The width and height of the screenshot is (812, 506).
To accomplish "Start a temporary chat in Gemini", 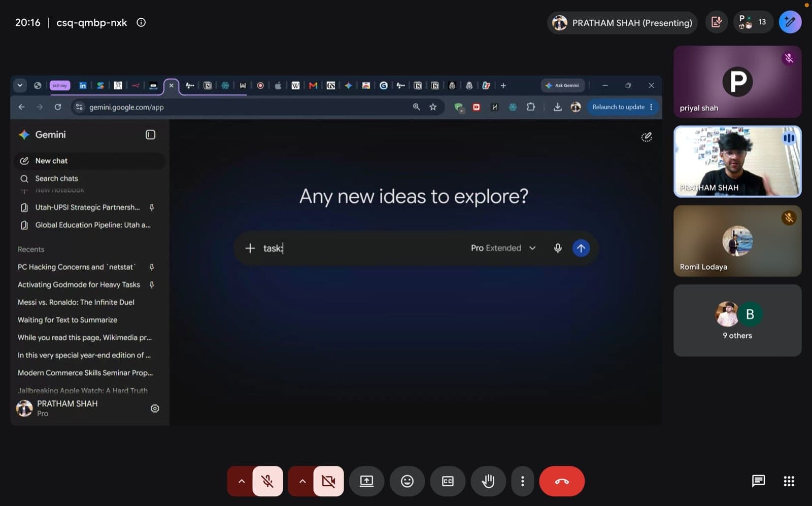I will pos(646,137).
